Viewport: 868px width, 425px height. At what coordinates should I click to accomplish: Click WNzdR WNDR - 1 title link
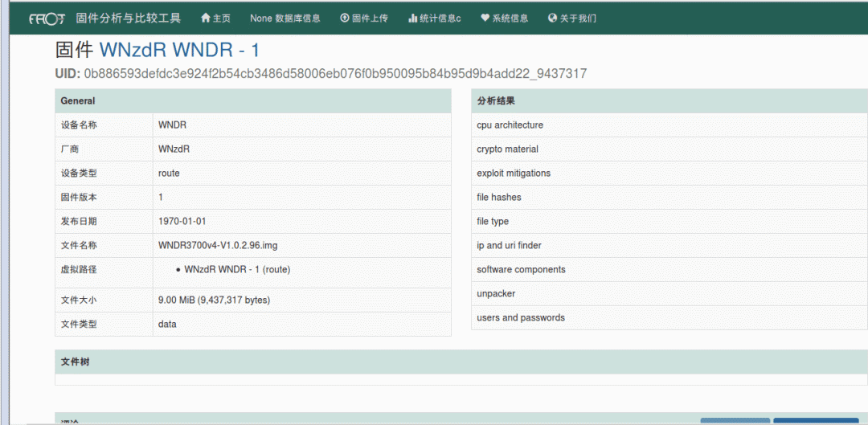point(179,51)
